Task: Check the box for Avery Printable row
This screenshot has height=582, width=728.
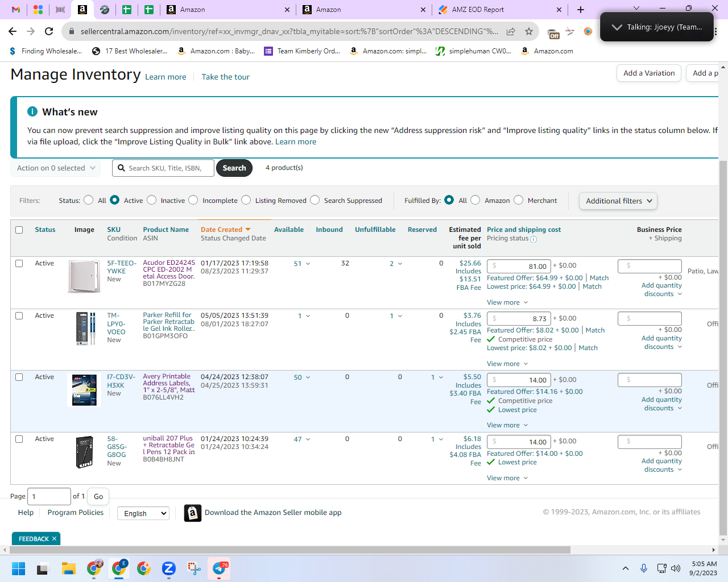Action: tap(19, 377)
